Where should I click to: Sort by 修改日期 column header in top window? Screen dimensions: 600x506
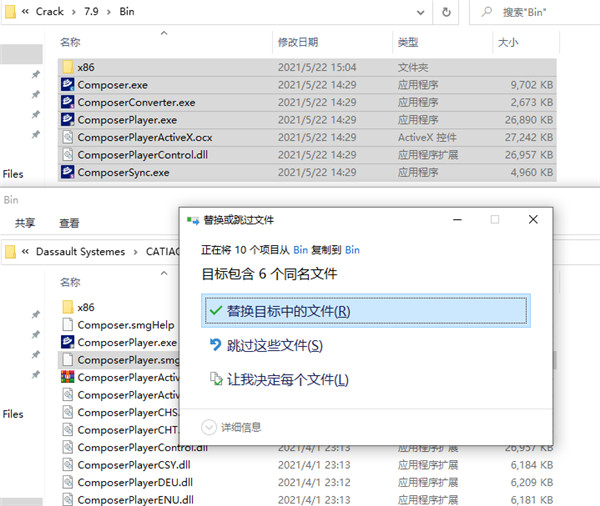[297, 42]
